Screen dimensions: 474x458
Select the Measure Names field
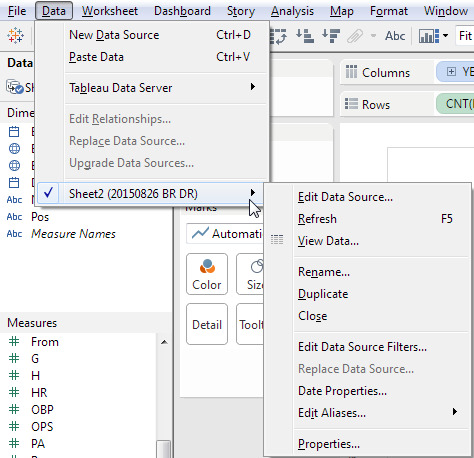click(x=73, y=234)
